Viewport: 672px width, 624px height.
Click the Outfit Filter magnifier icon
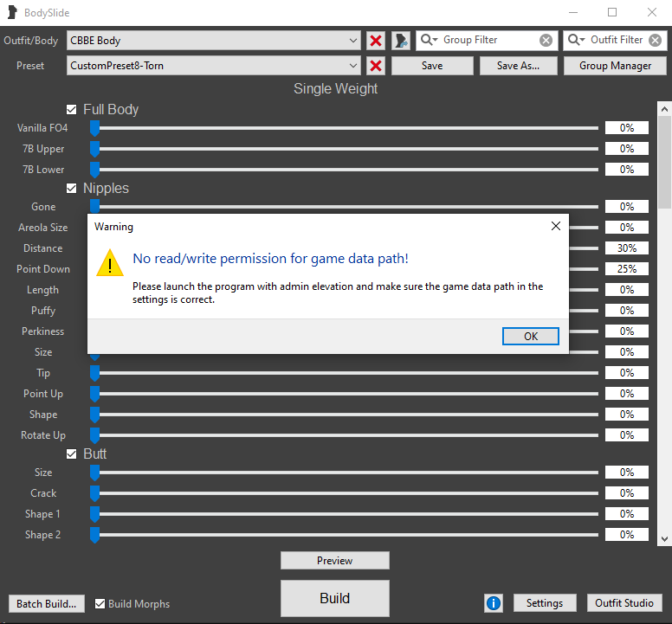pos(576,40)
